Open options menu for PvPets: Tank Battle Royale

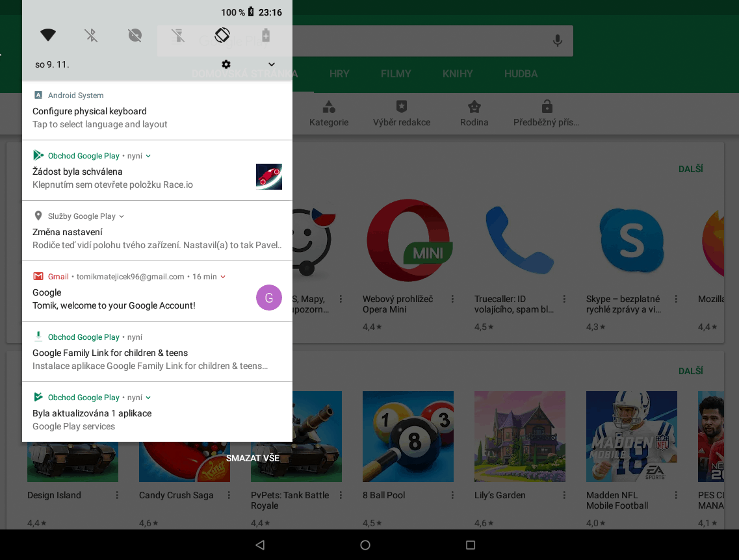pos(341,496)
